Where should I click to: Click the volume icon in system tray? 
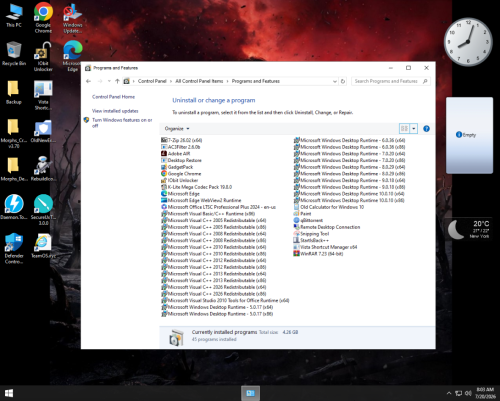pyautogui.click(x=468, y=393)
